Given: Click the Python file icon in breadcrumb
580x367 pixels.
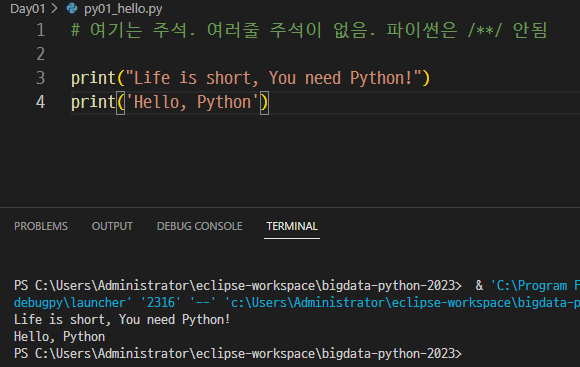Looking at the screenshot, I should click(x=72, y=8).
